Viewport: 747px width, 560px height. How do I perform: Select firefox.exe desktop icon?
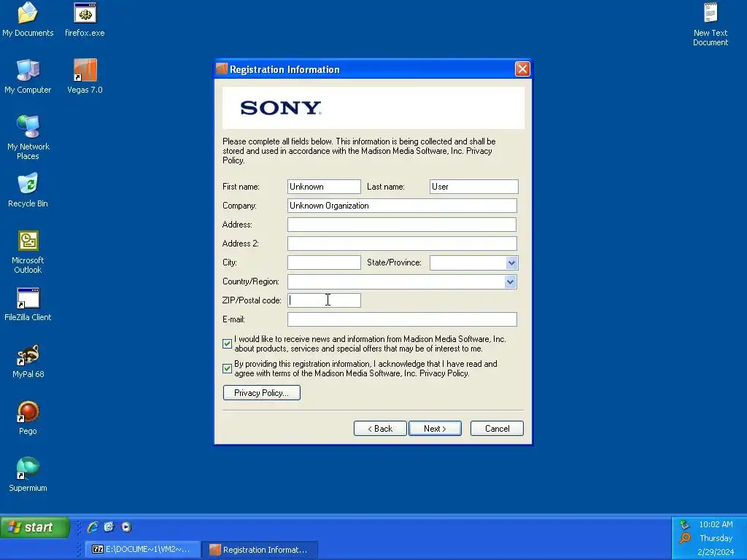(85, 20)
